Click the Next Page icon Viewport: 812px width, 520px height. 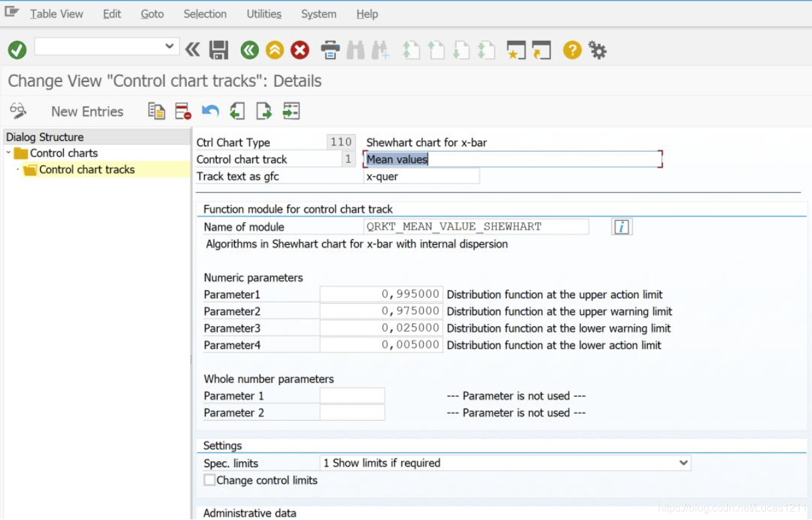click(461, 50)
